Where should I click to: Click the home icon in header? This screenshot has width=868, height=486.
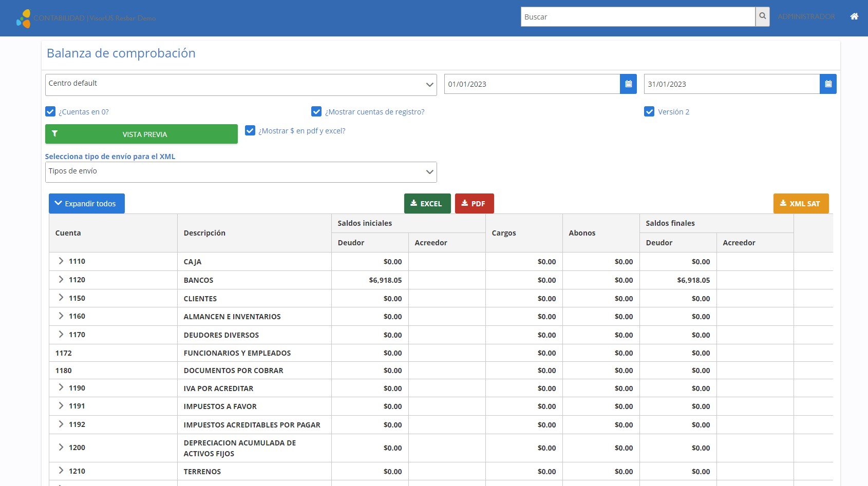854,16
